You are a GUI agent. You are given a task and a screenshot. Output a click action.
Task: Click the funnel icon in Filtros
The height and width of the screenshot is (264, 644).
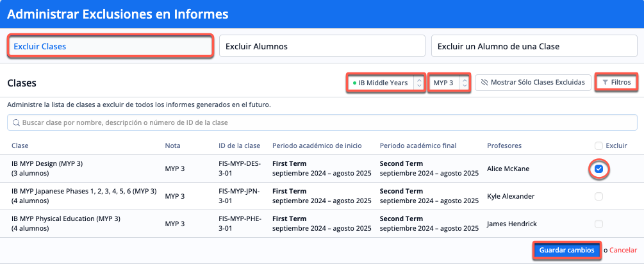click(605, 83)
